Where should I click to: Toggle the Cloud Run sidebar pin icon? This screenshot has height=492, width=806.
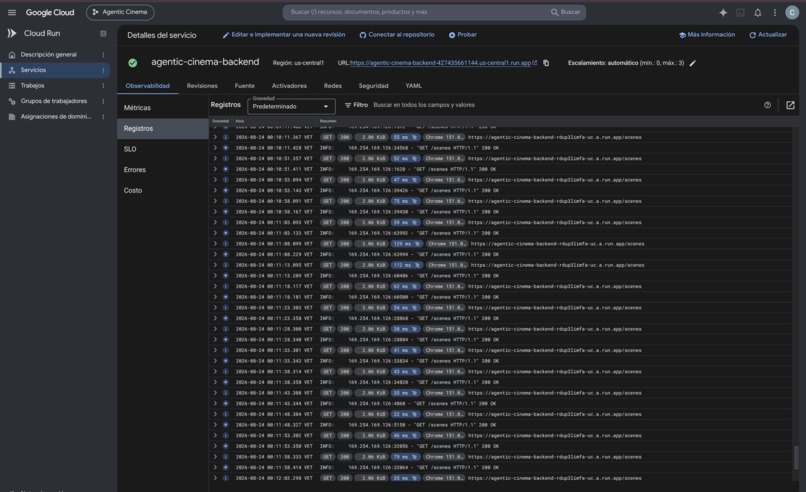click(103, 33)
